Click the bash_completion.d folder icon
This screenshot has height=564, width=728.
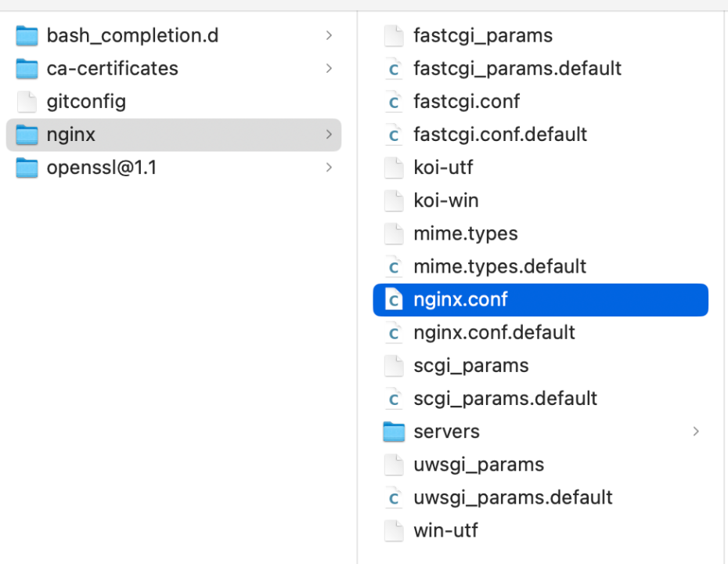tap(27, 36)
